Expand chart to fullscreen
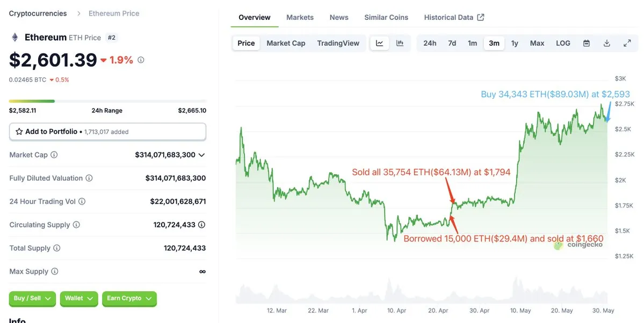This screenshot has height=323, width=644. coord(627,43)
